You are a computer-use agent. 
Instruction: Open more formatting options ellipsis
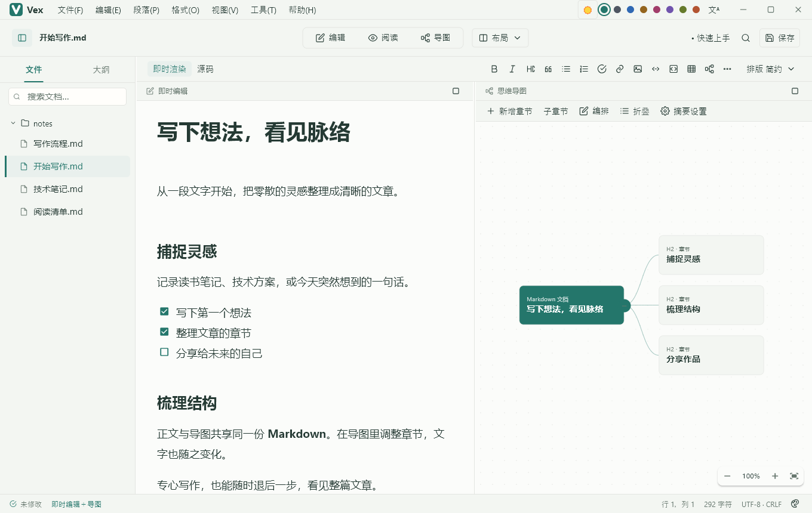coord(727,69)
